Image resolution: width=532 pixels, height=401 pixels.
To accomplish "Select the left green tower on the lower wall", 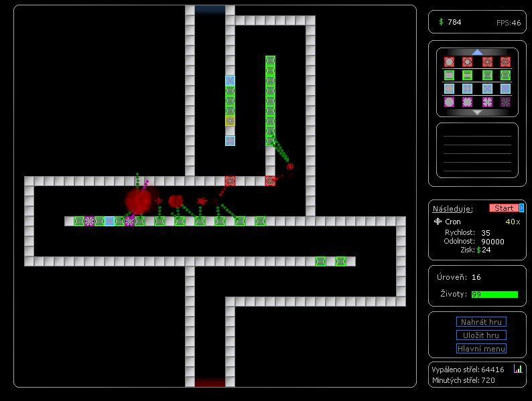I will [320, 261].
